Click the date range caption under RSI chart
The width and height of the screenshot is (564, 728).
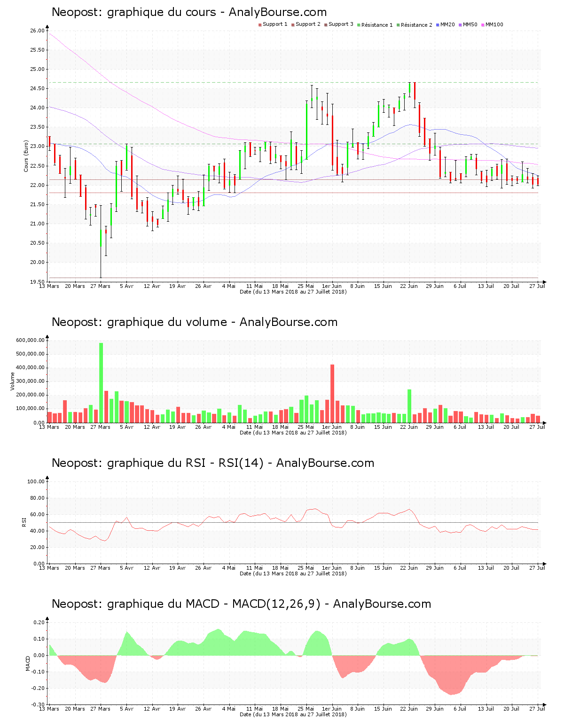(293, 574)
